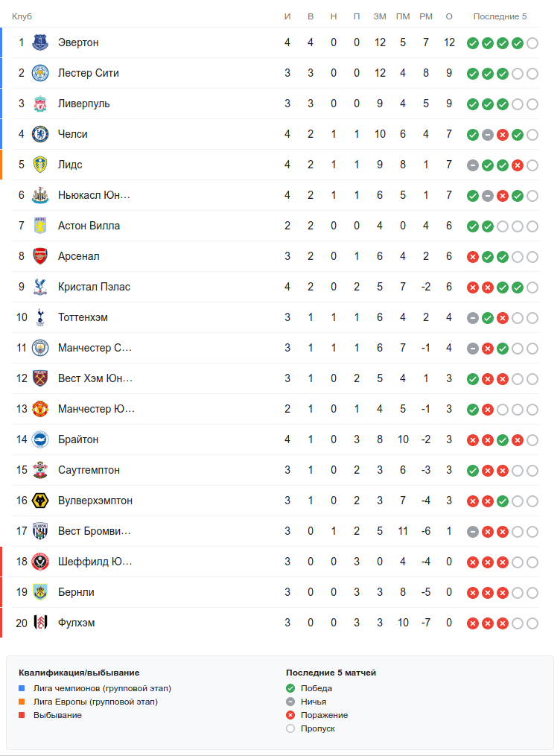560x756 pixels.
Task: Click the Последние 5 column header
Action: (500, 16)
